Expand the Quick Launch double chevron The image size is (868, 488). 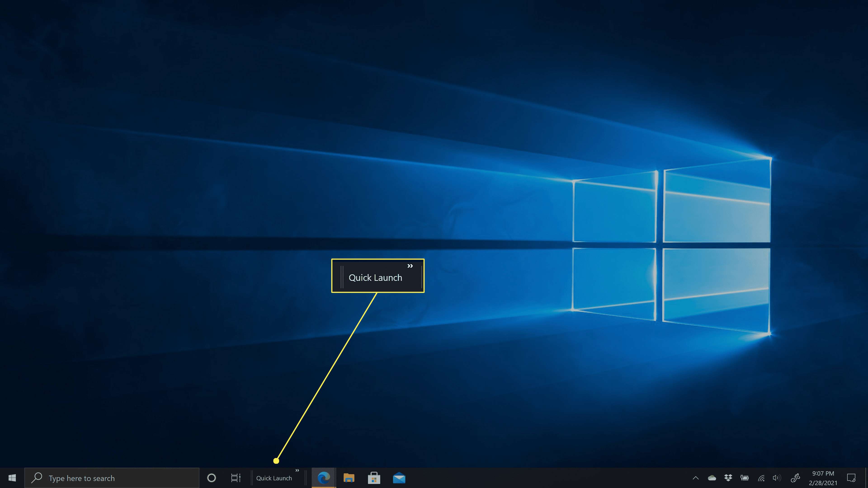tap(297, 470)
